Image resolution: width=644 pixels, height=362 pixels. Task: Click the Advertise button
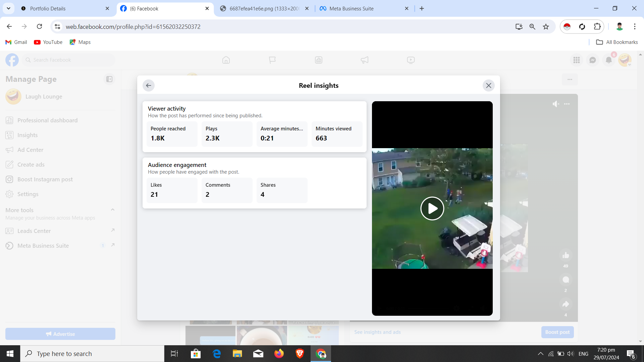coord(60,334)
